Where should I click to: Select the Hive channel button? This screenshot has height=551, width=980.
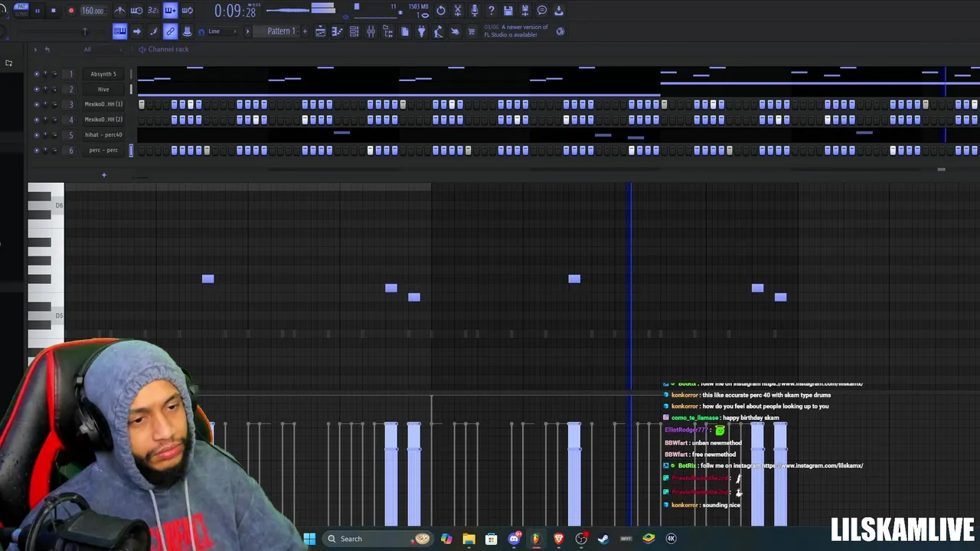(103, 90)
